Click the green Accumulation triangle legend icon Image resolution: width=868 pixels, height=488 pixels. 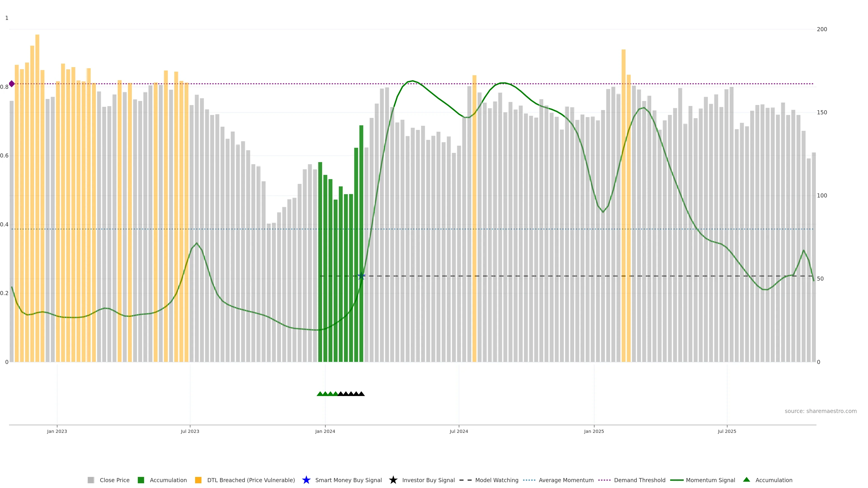click(x=746, y=480)
